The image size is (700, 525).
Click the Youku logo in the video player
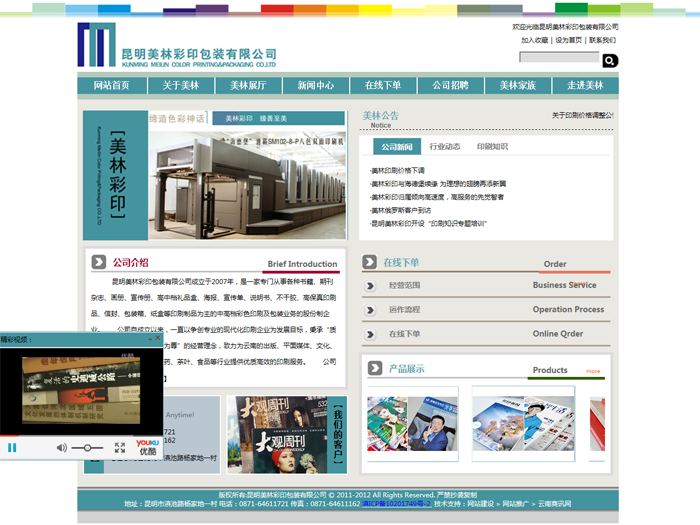[147, 446]
